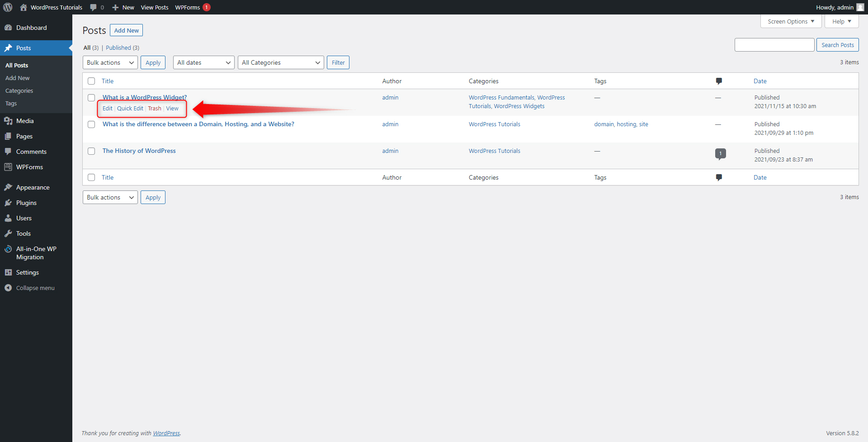Click Edit under WordPress Widget post
The height and width of the screenshot is (442, 868).
click(107, 108)
